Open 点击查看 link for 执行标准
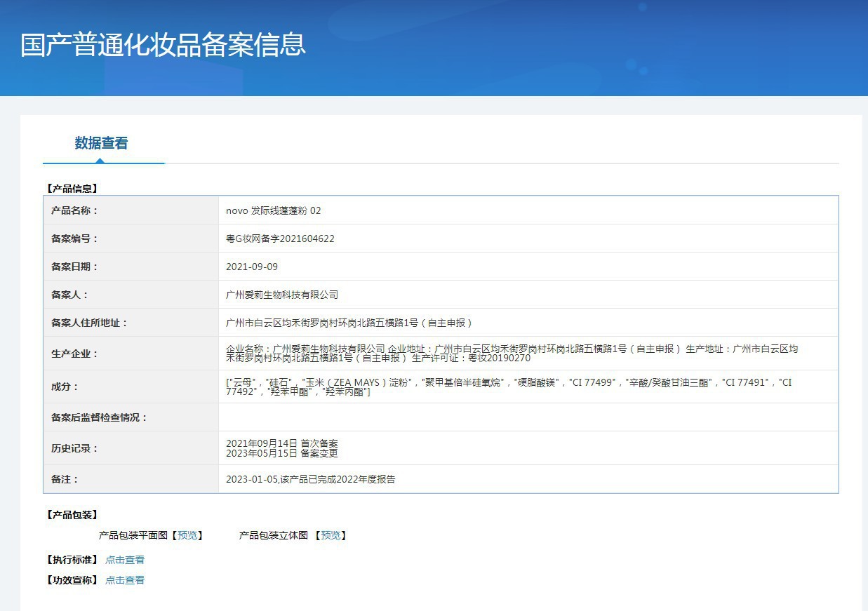Viewport: 868px width, 611px height. 125,560
